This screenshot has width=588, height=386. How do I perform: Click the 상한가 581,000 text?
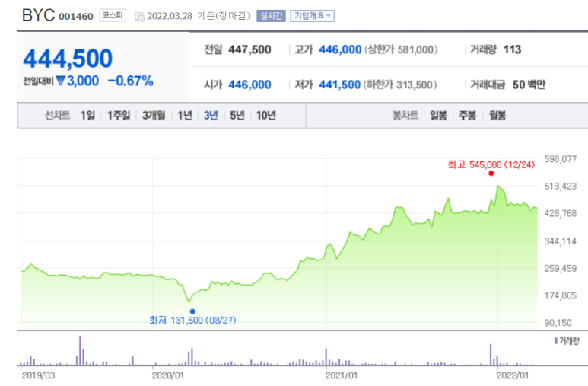click(x=401, y=49)
